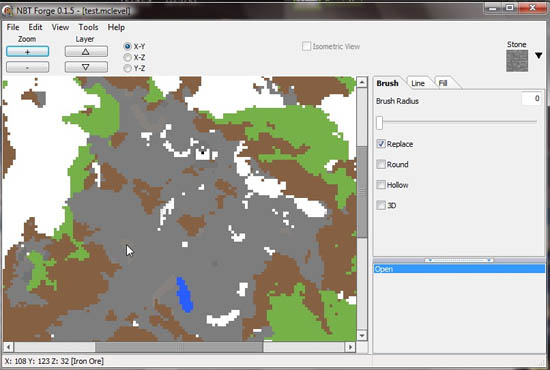Viewport: 550px width, 370px height.
Task: Switch to the Line tab
Action: click(418, 83)
